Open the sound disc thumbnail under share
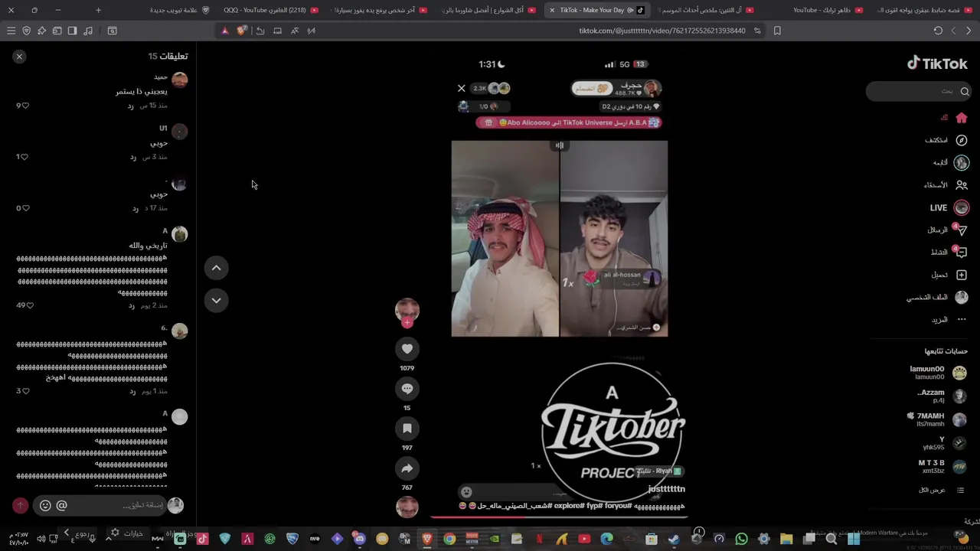The width and height of the screenshot is (980, 551). coord(407,507)
